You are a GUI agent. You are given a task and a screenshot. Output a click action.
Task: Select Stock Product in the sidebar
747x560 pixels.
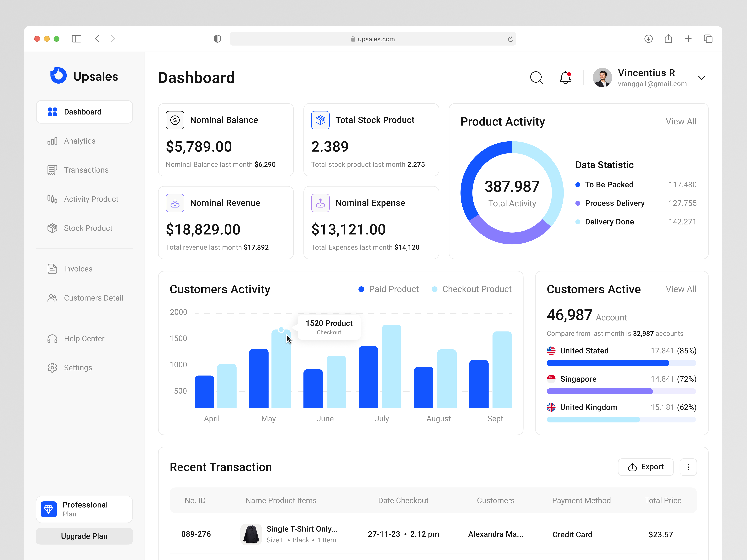88,228
